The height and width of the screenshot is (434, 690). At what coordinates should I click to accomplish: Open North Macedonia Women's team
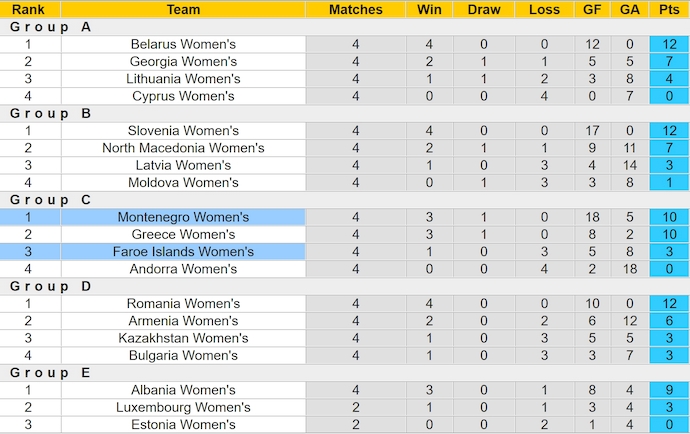[183, 148]
